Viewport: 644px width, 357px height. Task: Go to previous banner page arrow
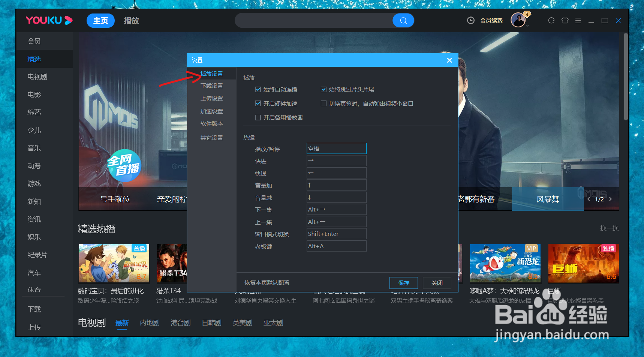pos(589,199)
